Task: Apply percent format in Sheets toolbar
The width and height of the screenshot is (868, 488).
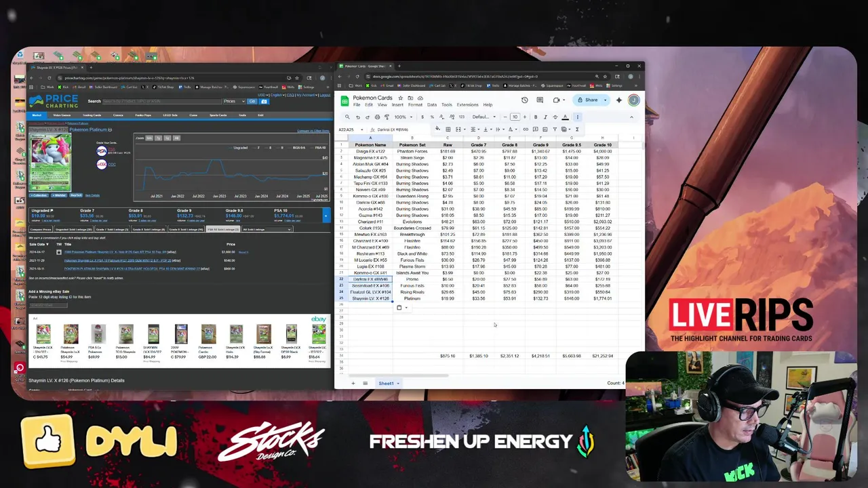Action: [432, 117]
